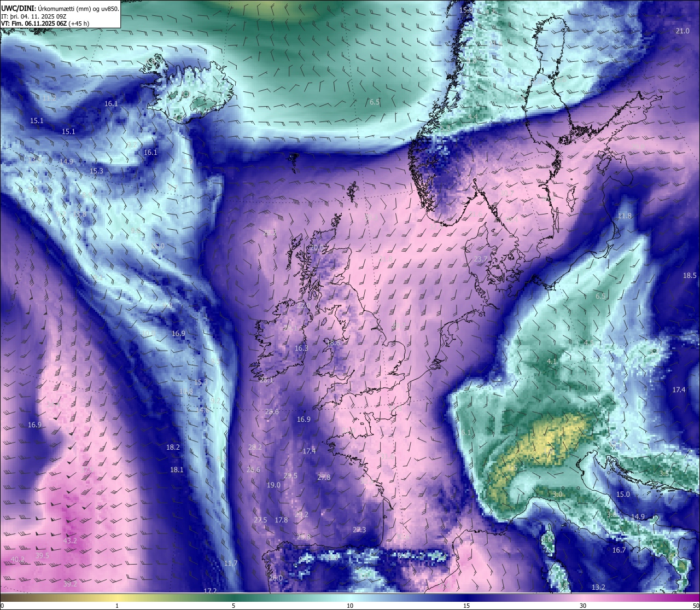This screenshot has height=610, width=700.
Task: Click the 17.8 value on the map
Action: 281,520
